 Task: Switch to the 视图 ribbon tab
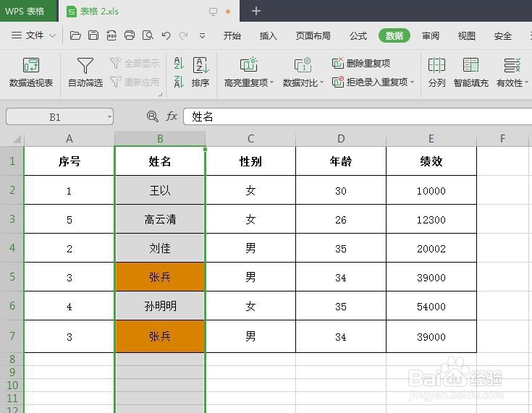(467, 35)
